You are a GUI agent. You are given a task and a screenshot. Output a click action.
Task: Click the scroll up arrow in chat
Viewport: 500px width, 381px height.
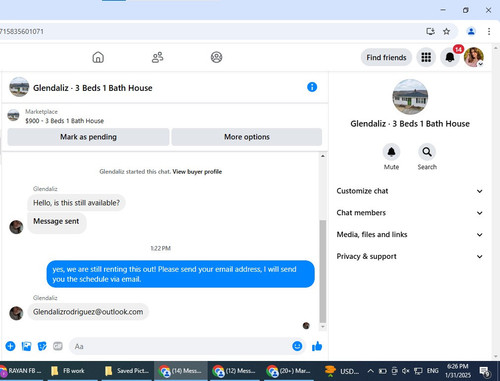322,156
